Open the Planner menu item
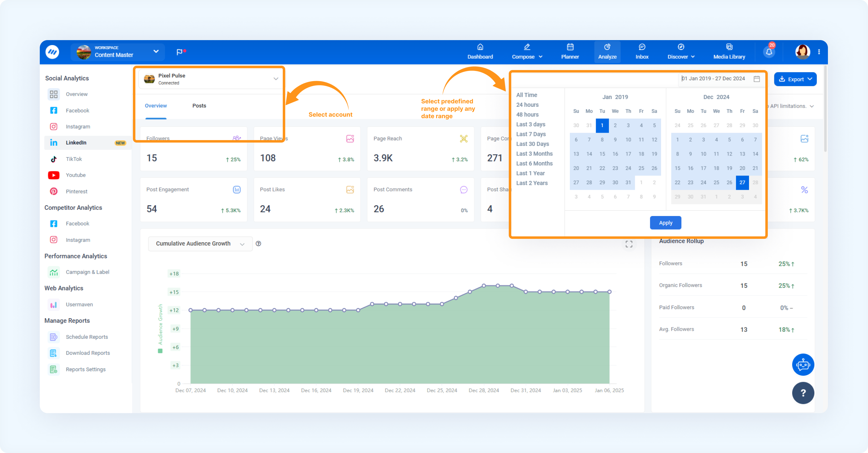This screenshot has height=453, width=868. [x=570, y=52]
